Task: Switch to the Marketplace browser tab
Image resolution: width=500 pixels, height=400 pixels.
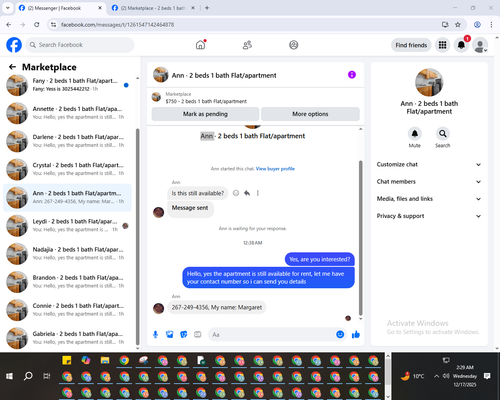Action: (x=152, y=8)
